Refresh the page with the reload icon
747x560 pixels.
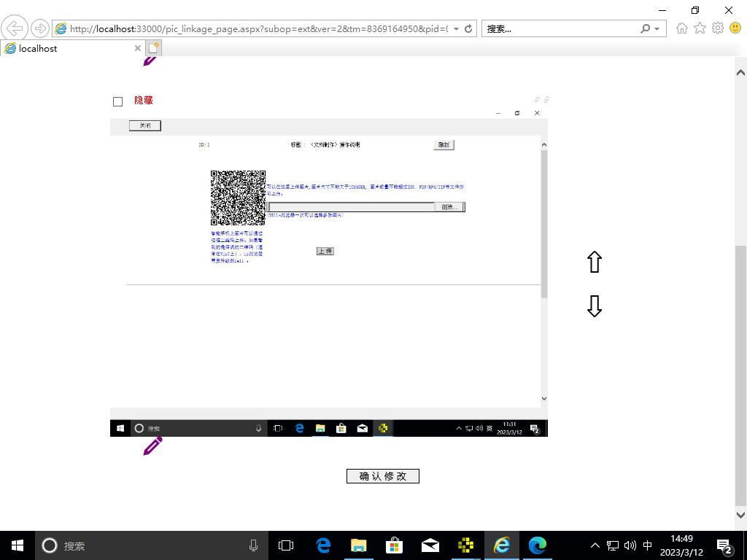click(468, 29)
